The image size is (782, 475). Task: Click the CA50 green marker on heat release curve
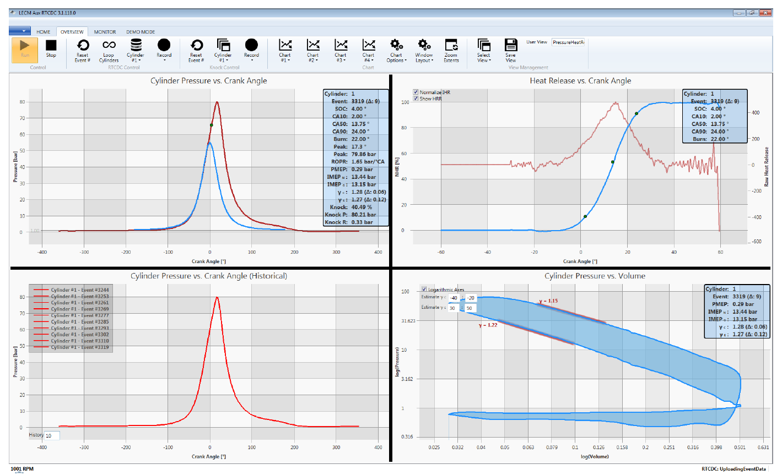pyautogui.click(x=612, y=162)
